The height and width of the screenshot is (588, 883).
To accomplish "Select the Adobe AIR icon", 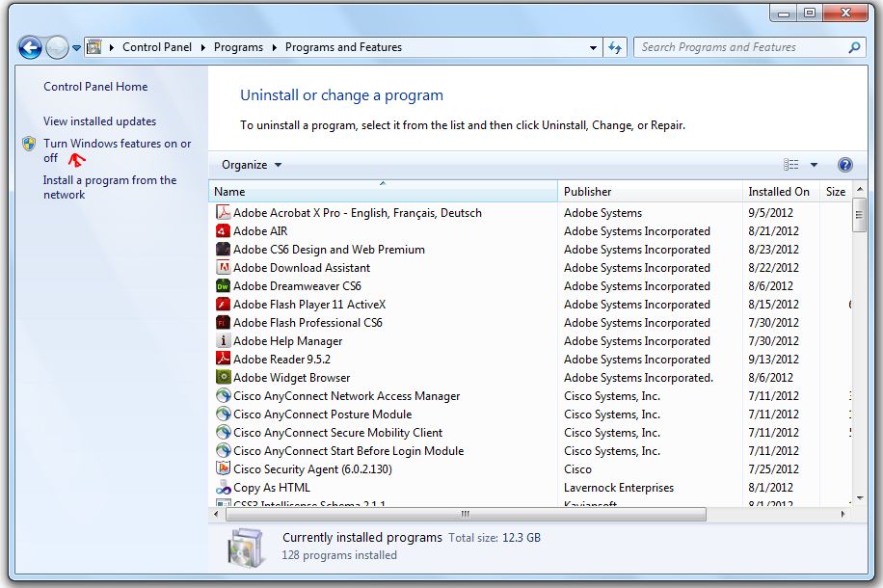I will [x=224, y=231].
